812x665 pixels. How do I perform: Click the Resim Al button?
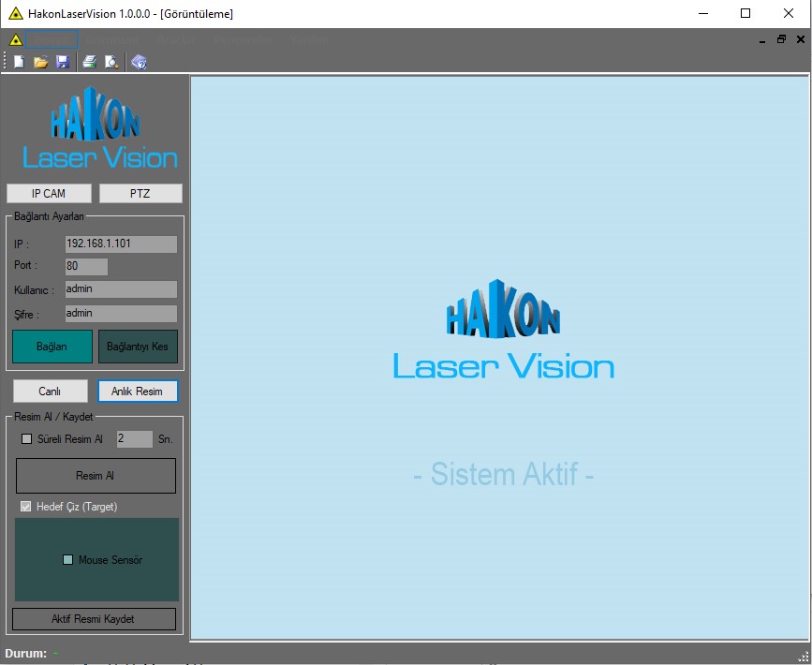click(96, 476)
